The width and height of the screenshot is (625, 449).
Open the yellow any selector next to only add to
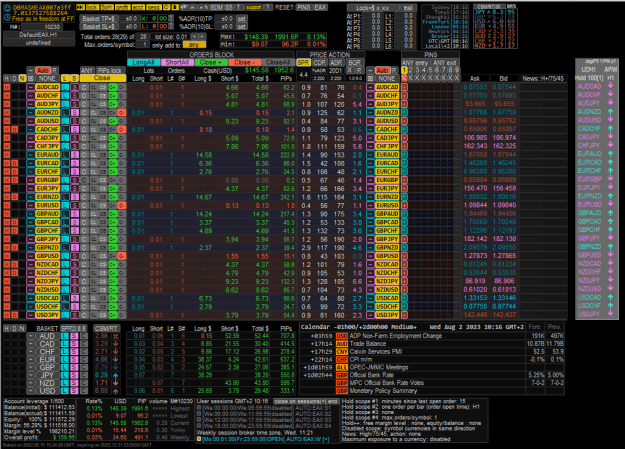[x=194, y=45]
